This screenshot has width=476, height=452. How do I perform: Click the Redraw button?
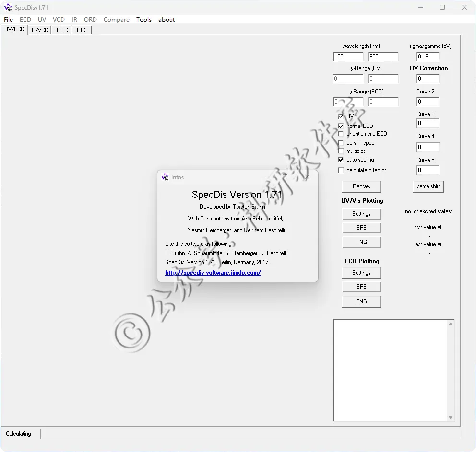click(x=361, y=186)
